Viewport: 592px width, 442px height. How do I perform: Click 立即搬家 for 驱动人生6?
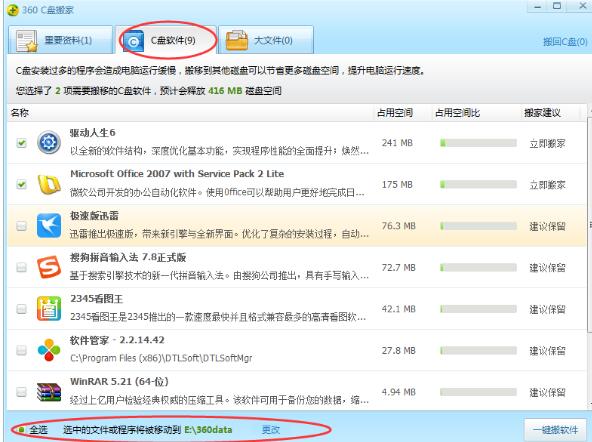[x=547, y=143]
